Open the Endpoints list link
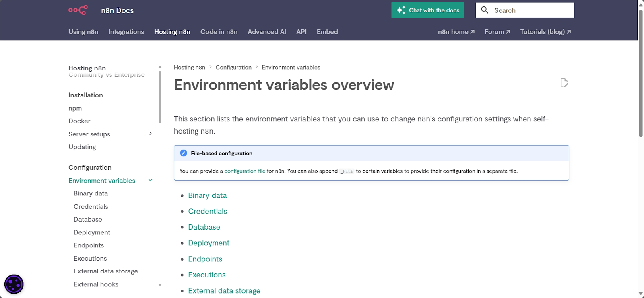The width and height of the screenshot is (644, 298). click(205, 259)
